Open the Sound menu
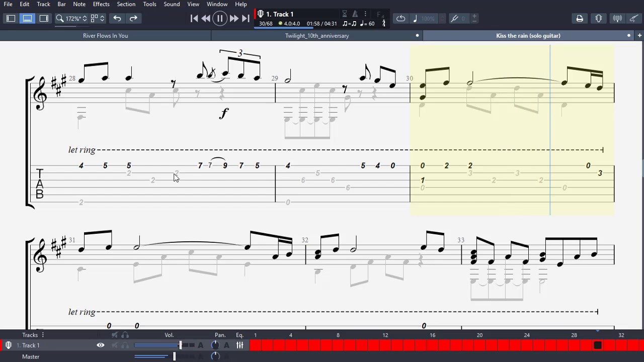Viewport: 644px width, 362px height. click(x=172, y=4)
